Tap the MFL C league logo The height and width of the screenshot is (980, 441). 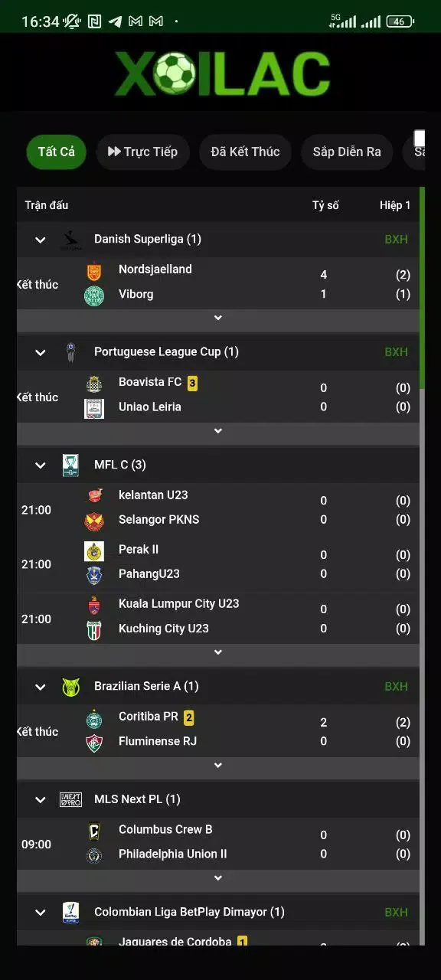tap(71, 465)
